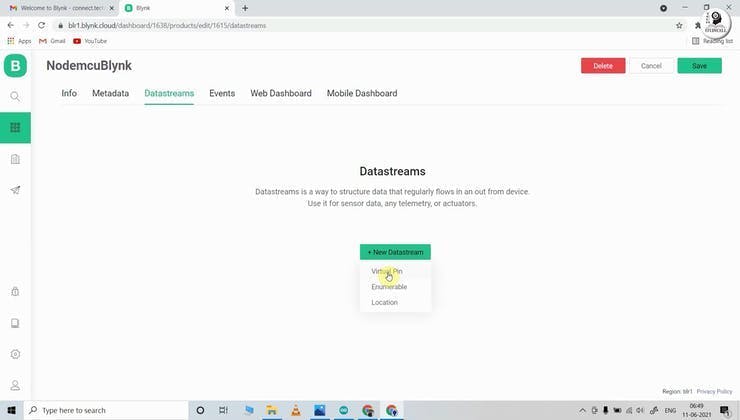This screenshot has width=740, height=420.
Task: Click the browser address bar URL
Action: [x=167, y=25]
